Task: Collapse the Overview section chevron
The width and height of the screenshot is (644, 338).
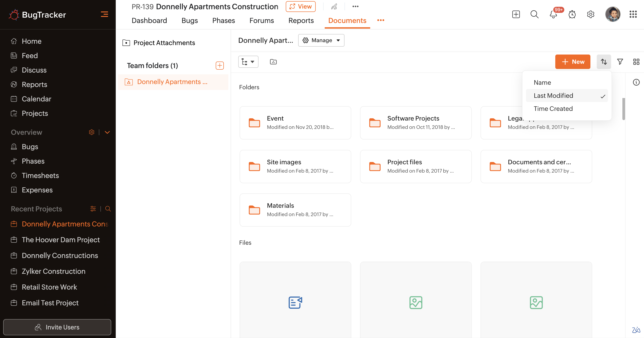Action: tap(107, 132)
